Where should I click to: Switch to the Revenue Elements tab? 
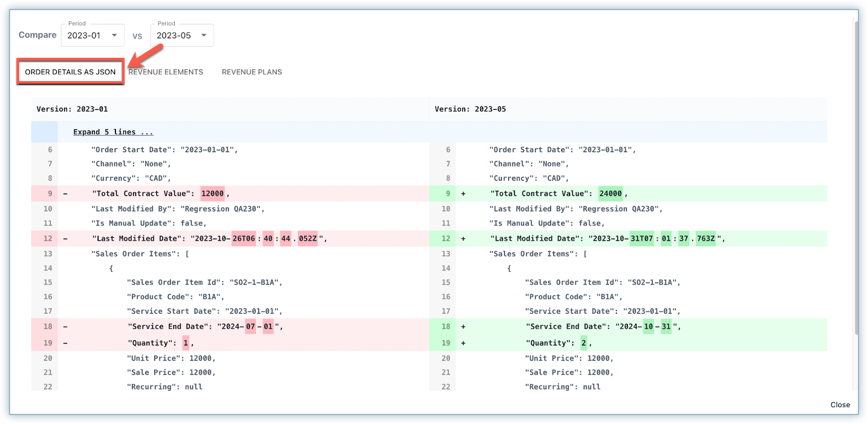[x=166, y=72]
